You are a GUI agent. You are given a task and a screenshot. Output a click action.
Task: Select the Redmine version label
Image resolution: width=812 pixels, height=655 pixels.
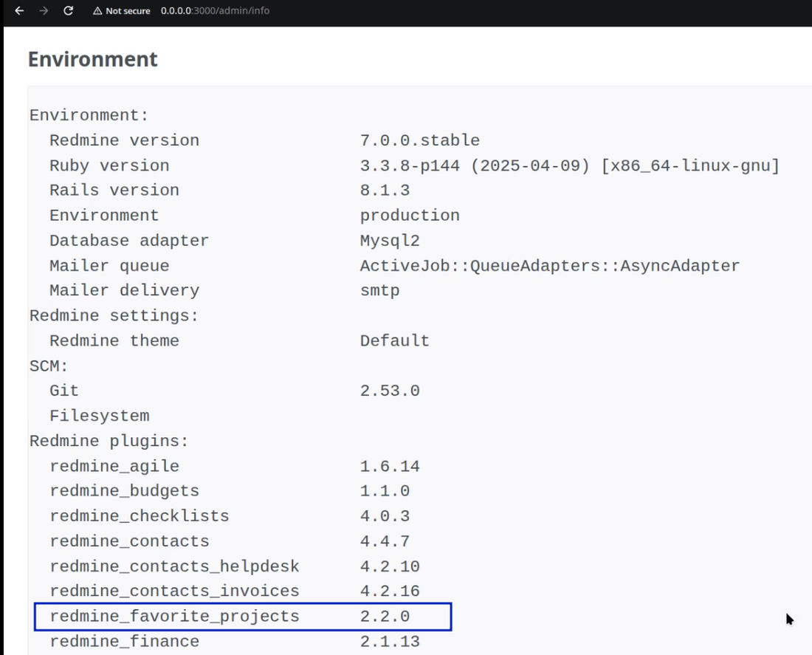click(124, 140)
